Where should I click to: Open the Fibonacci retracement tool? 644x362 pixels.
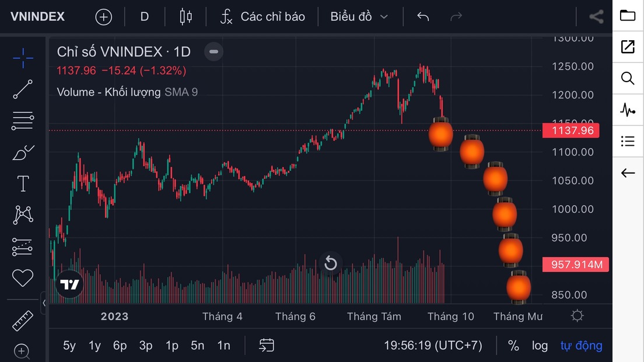click(x=23, y=121)
